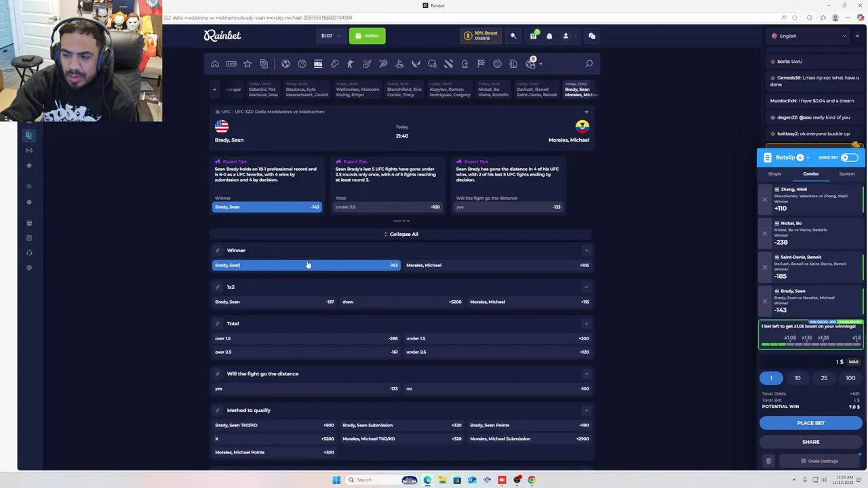The image size is (868, 488).
Task: Close the chat panel
Action: coord(857,36)
